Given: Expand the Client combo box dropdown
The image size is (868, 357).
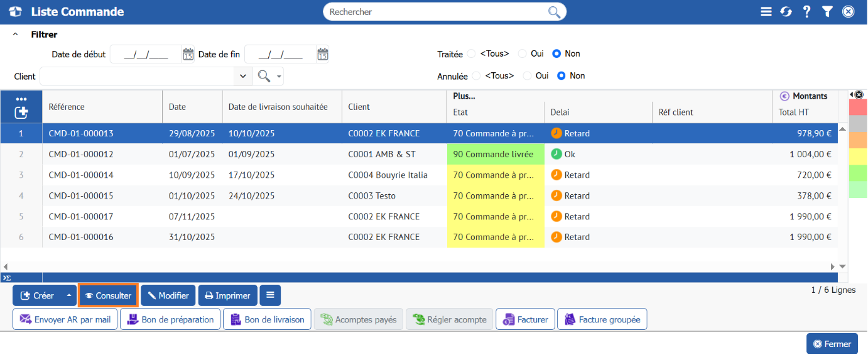Looking at the screenshot, I should tap(243, 76).
